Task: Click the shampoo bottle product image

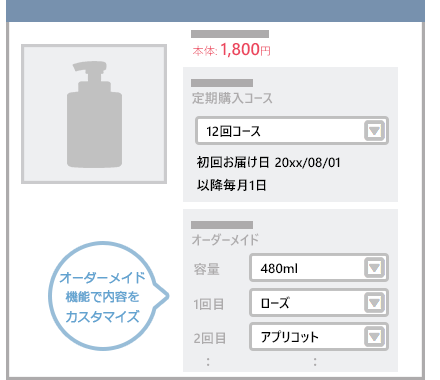Action: 94,114
